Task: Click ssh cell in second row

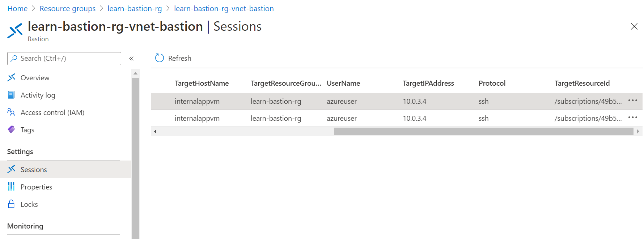Action: point(484,118)
